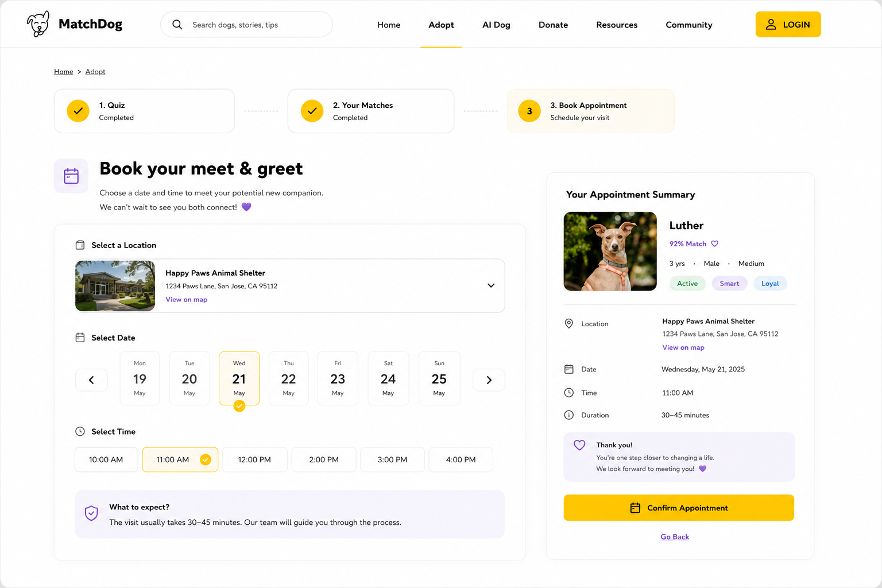Click the 'Wednesday, May 21, 2025' date text
Image resolution: width=882 pixels, height=588 pixels.
[703, 369]
